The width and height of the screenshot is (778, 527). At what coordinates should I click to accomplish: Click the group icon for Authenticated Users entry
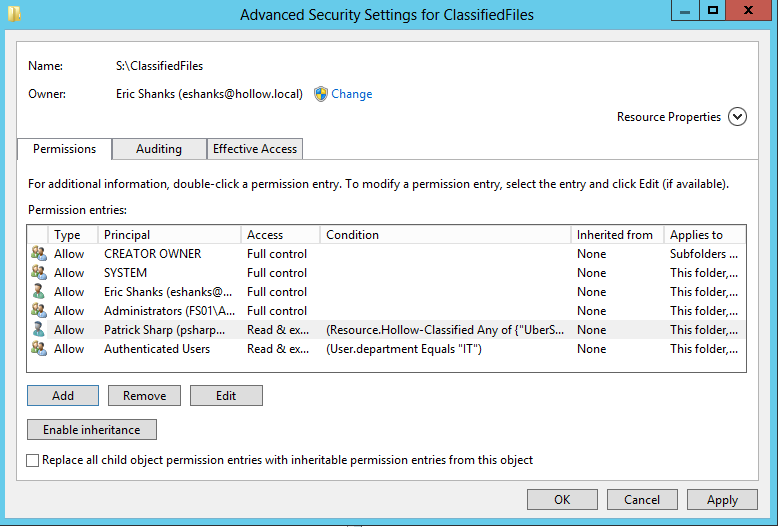coord(38,349)
